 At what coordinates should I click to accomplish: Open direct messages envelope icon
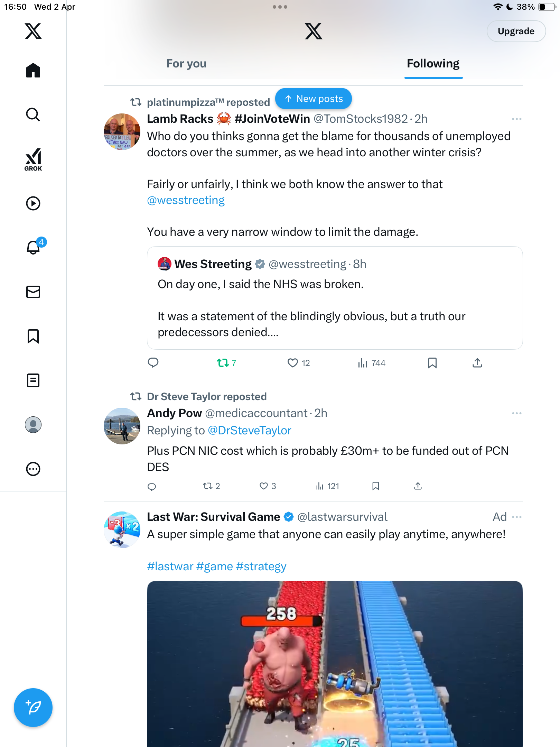pos(33,292)
